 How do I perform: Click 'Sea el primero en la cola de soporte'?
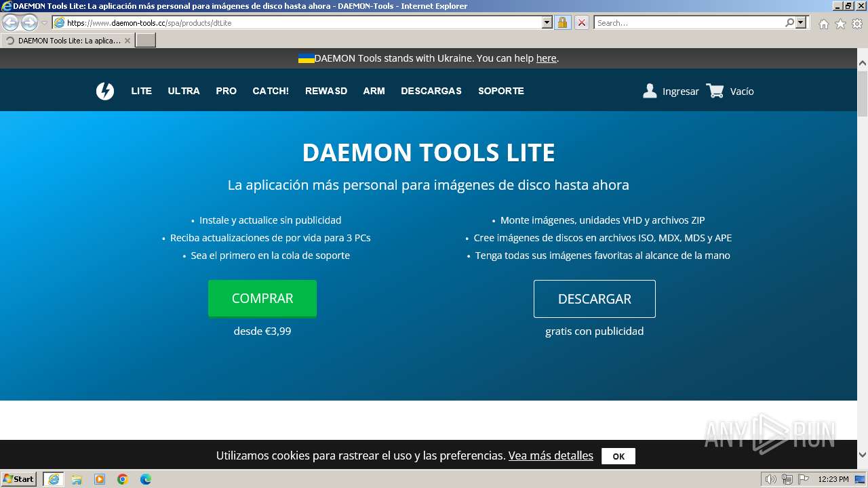pos(271,256)
